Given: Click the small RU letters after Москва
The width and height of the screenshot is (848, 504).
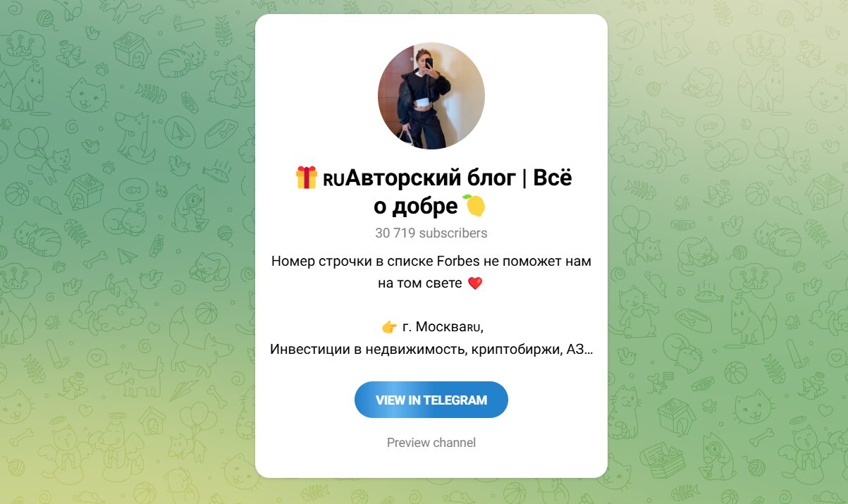Looking at the screenshot, I should click(x=474, y=328).
